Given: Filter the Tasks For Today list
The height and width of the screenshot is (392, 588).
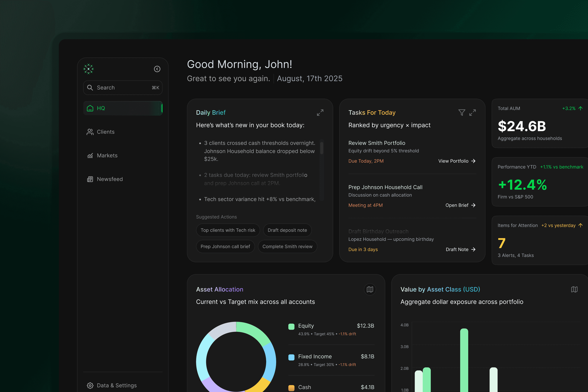Looking at the screenshot, I should tap(462, 113).
